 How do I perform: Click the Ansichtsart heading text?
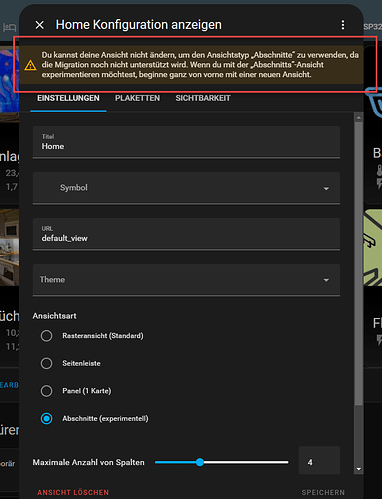point(54,316)
